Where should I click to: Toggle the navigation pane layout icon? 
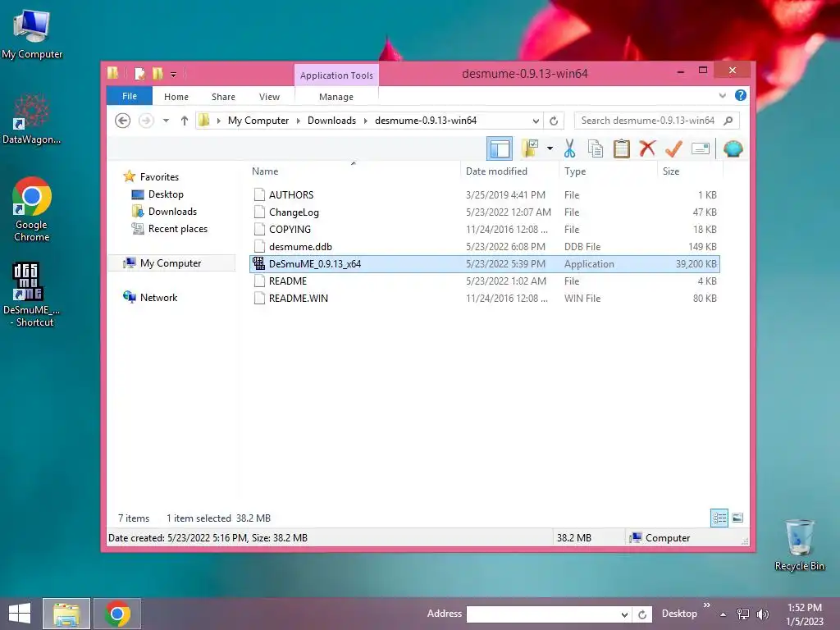500,148
